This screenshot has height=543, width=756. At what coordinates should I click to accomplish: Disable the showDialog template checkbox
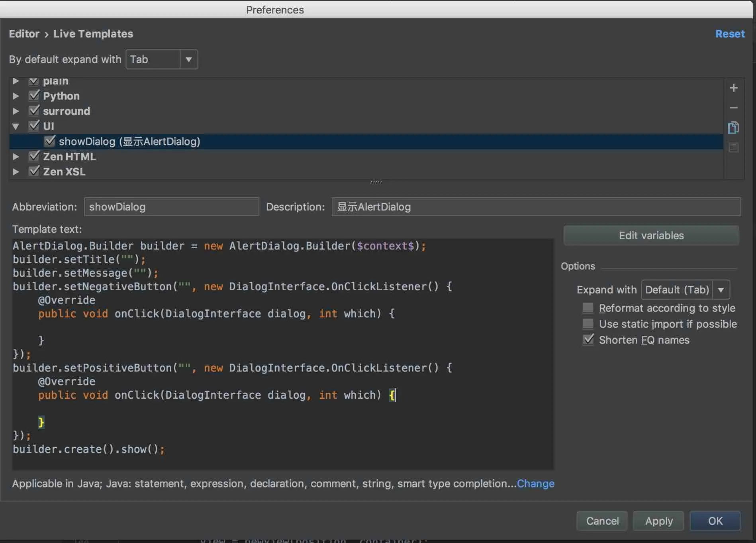50,141
